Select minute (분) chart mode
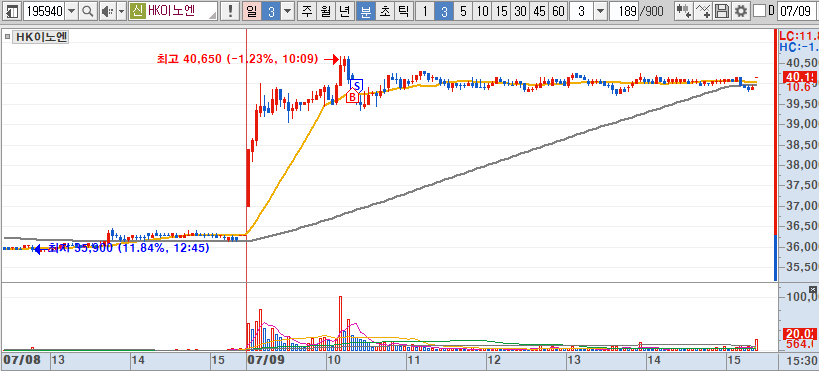 tap(365, 11)
